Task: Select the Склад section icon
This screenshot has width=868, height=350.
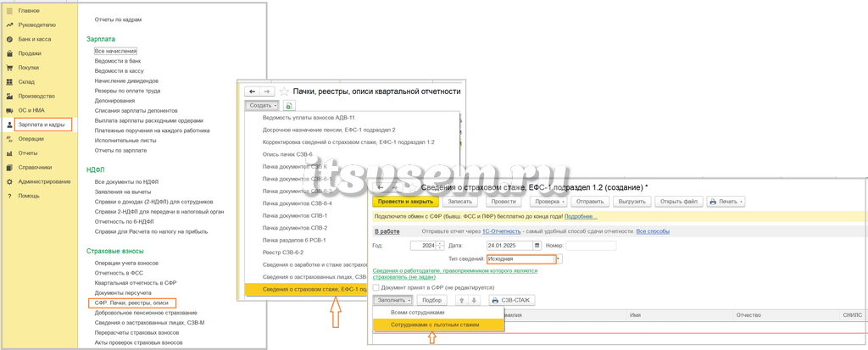Action: point(8,82)
